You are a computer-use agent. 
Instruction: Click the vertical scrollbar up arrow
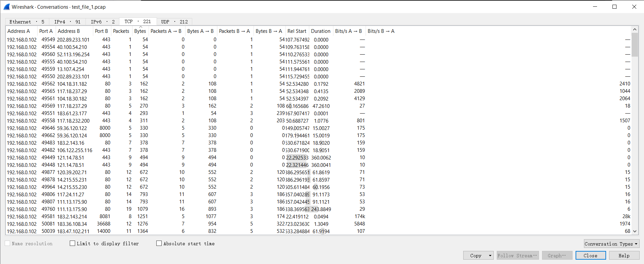(x=635, y=29)
